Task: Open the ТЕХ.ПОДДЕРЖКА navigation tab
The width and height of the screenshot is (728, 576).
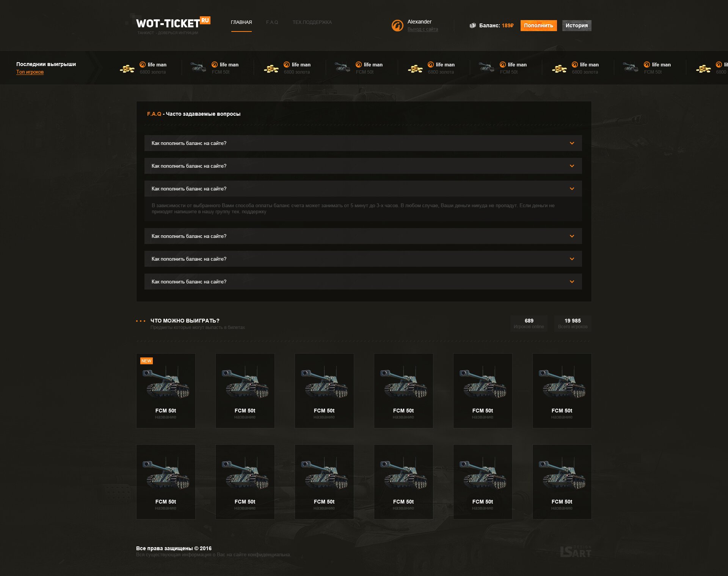Action: 312,22
